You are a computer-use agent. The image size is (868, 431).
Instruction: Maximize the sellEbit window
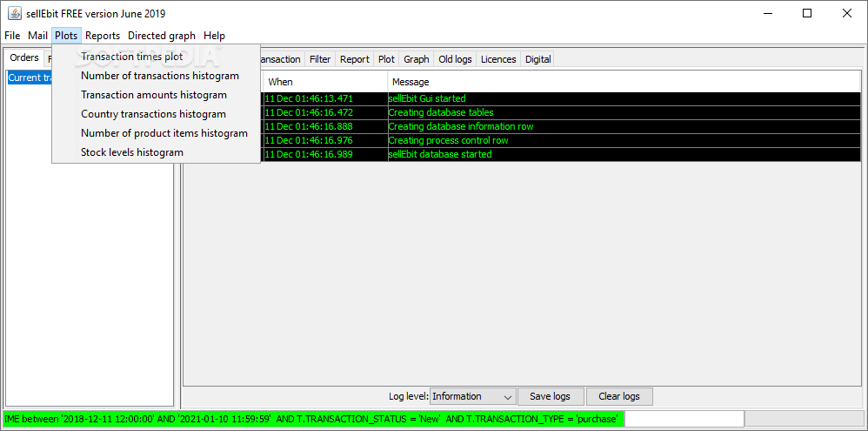pos(807,13)
